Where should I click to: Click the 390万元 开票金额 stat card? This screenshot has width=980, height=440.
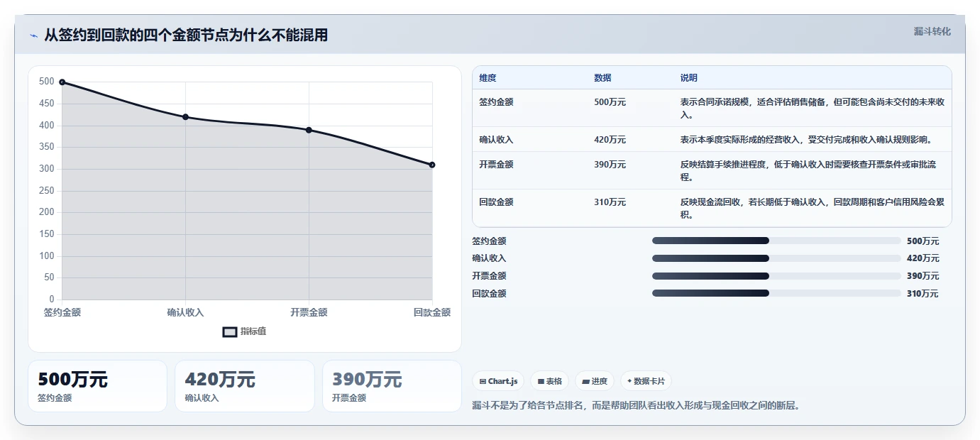point(392,386)
